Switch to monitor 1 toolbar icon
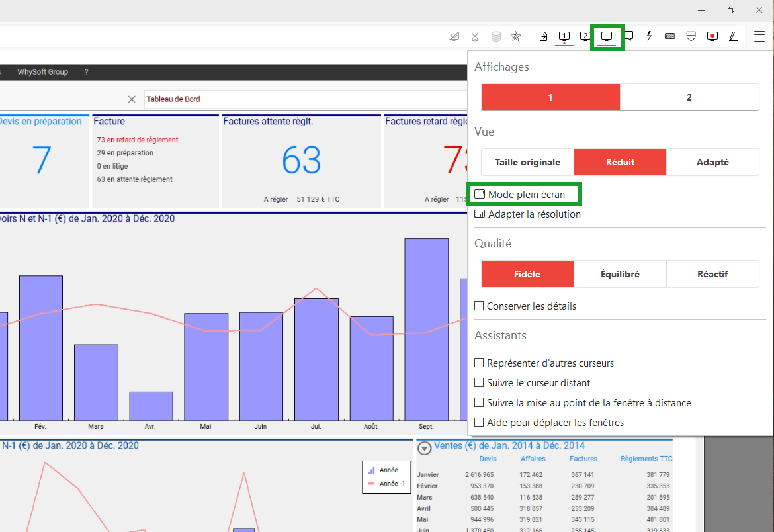Screen dimensions: 774x532 coord(564,36)
